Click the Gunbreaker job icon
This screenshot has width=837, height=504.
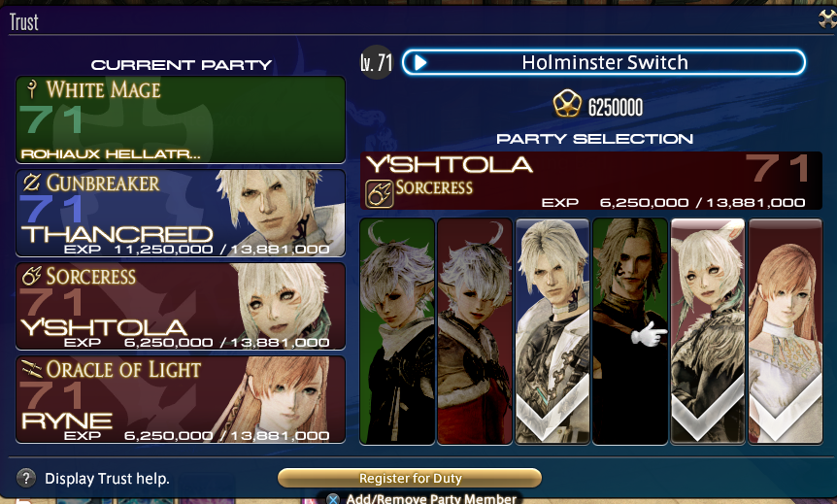click(31, 183)
